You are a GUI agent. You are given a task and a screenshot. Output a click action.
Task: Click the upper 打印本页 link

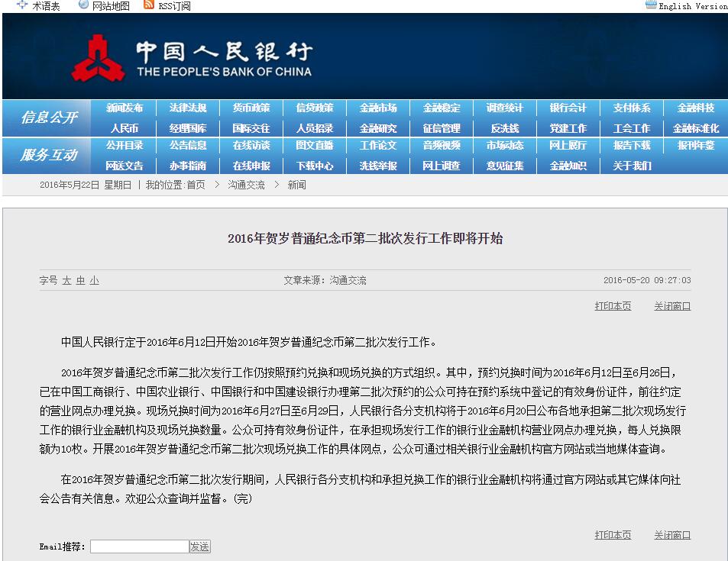[613, 306]
